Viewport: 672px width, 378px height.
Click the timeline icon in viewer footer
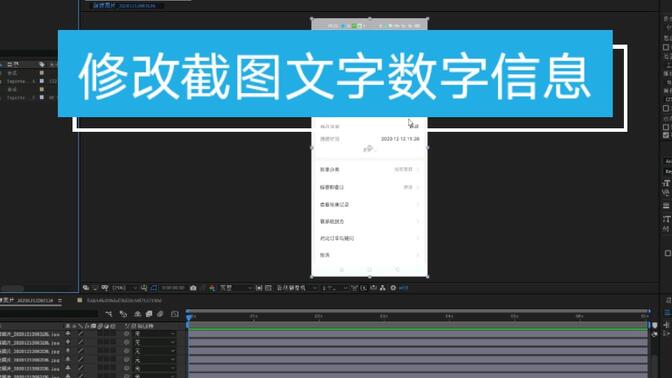click(x=373, y=288)
